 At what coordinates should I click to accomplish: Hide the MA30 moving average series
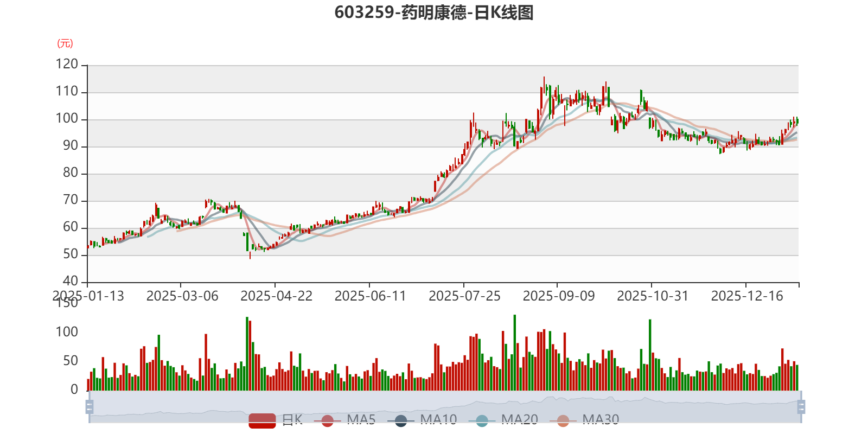coord(584,420)
